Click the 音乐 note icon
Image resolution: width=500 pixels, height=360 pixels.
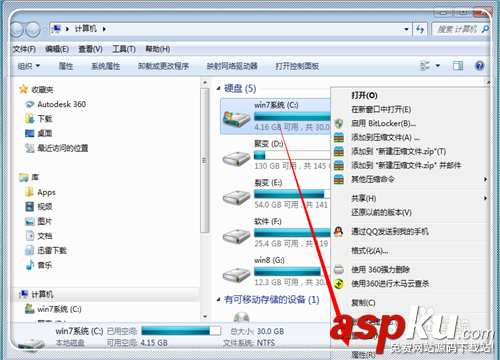coord(30,265)
